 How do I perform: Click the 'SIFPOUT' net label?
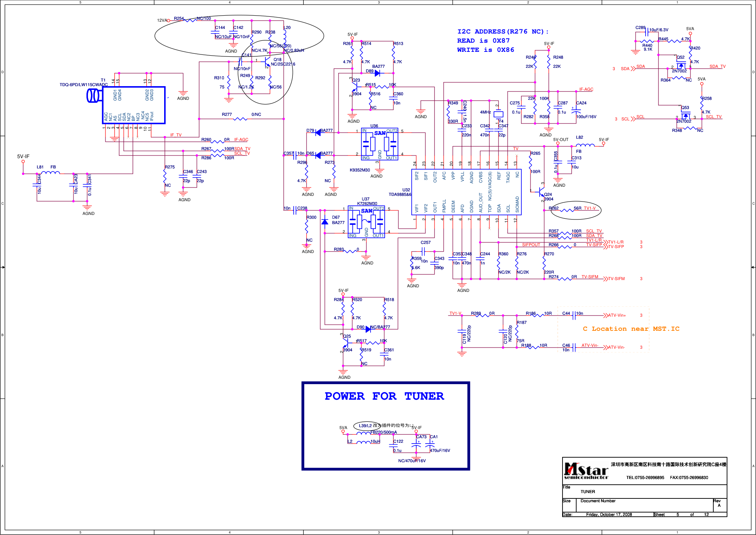point(531,245)
